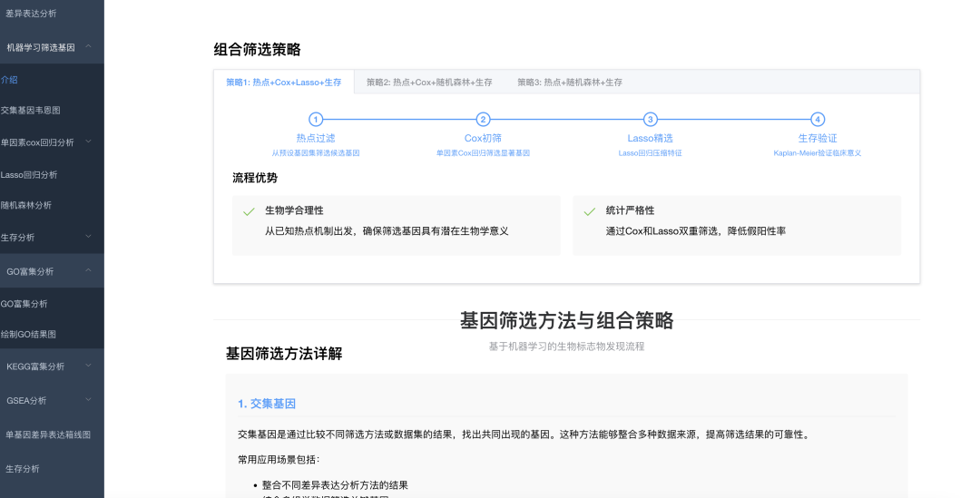
Task: Open Lasso回归分析 sidebar item
Action: coord(29,174)
